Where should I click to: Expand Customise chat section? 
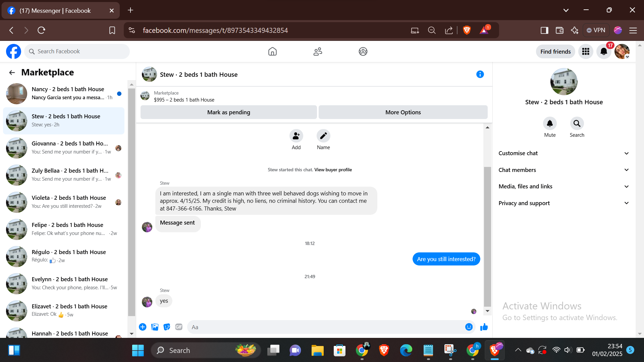coord(563,153)
